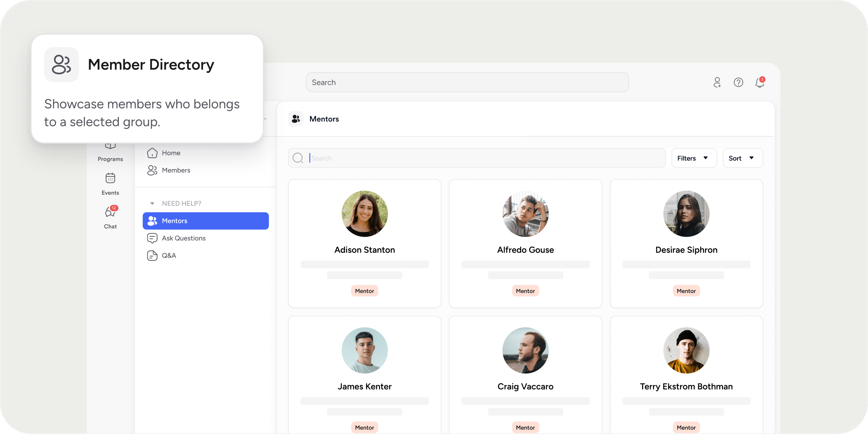868x434 pixels.
Task: Click the magnifier icon in member search
Action: tap(298, 158)
